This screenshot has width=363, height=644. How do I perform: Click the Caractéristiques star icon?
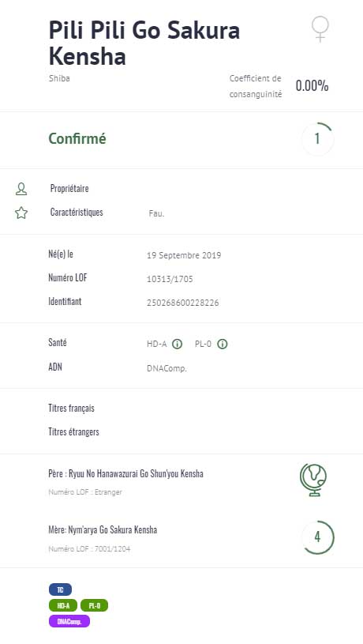(21, 213)
